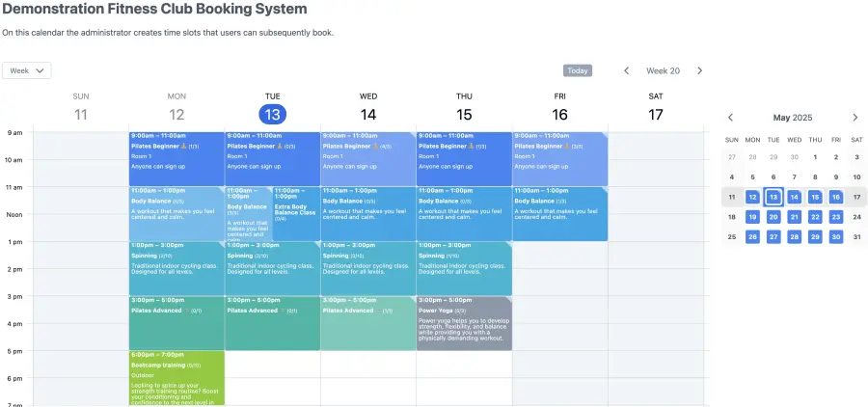The width and height of the screenshot is (868, 407).
Task: Select Thursday 15 day header
Action: [464, 107]
